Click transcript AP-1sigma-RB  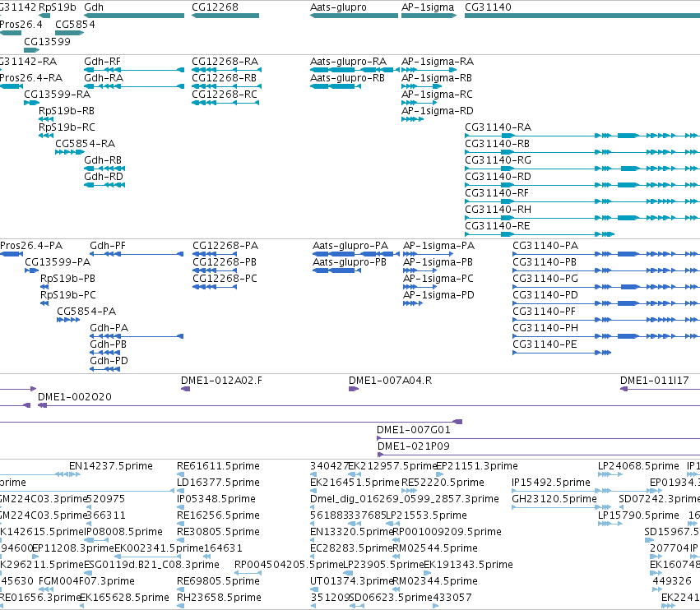tap(437, 77)
